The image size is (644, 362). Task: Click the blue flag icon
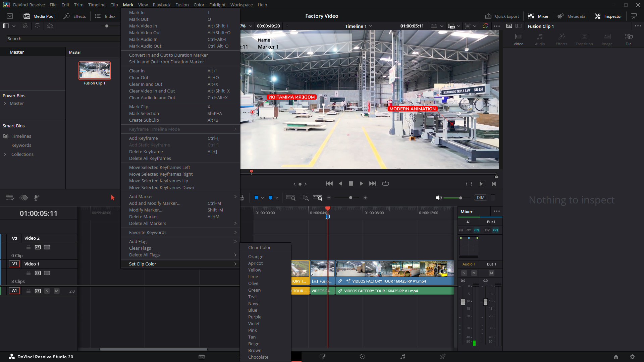(256, 198)
